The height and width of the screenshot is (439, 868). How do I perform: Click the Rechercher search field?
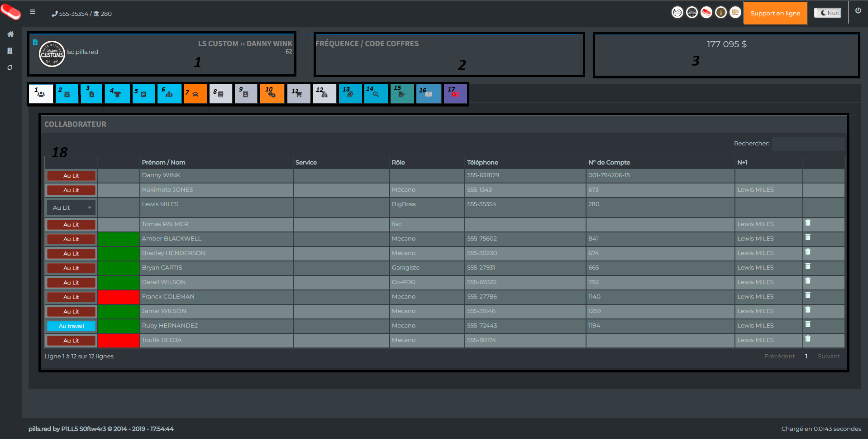pos(808,144)
